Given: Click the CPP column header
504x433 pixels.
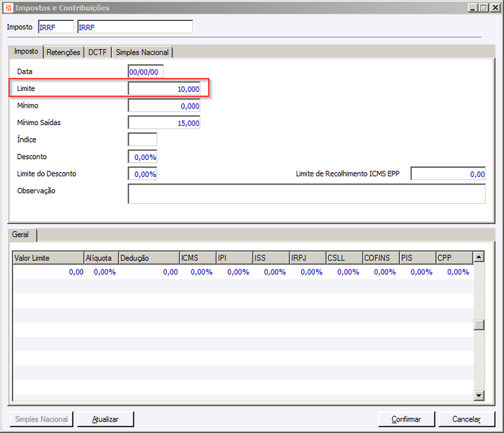Looking at the screenshot, I should [454, 258].
